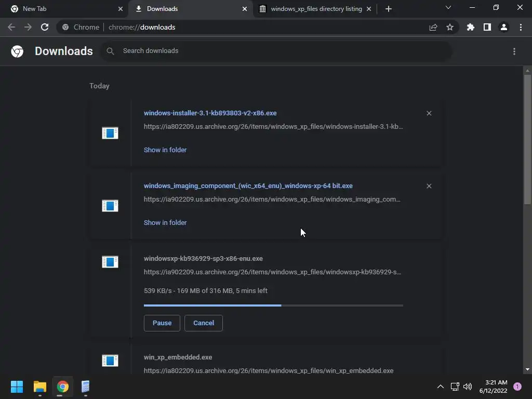Open network status tray icon
This screenshot has width=532, height=399.
tap(455, 387)
